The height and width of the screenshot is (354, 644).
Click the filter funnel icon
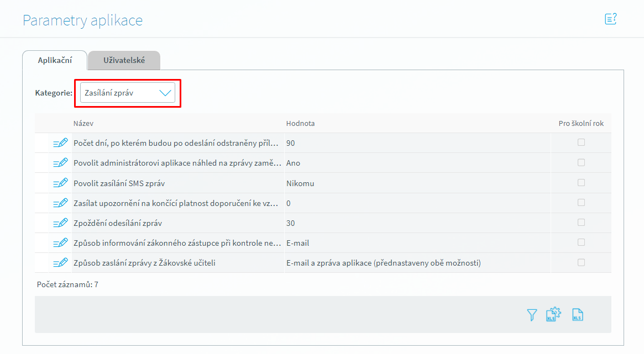(x=532, y=315)
